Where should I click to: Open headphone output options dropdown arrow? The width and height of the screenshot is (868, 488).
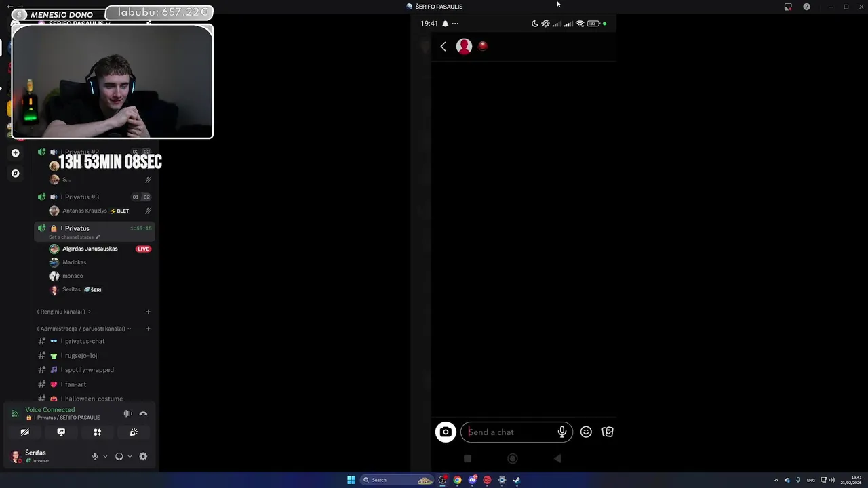click(x=130, y=456)
